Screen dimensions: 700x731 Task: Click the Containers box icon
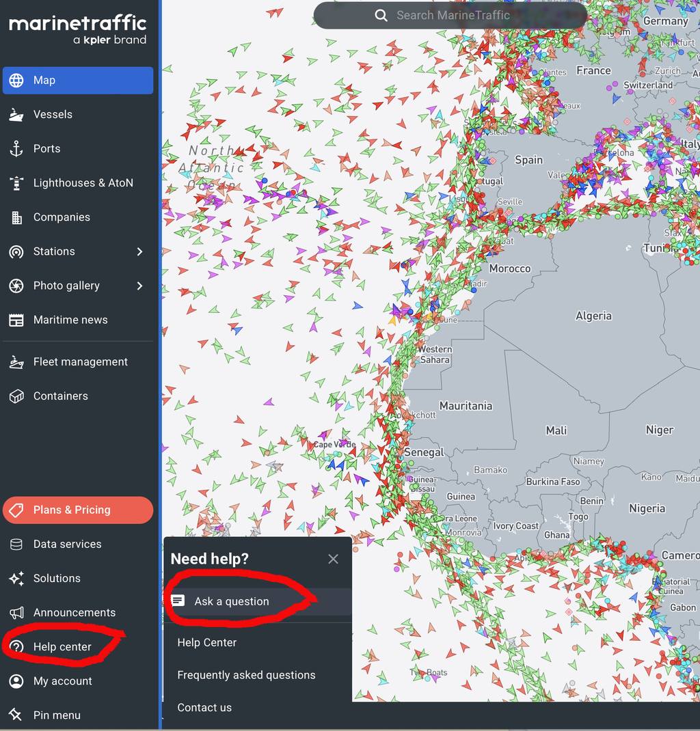click(16, 396)
